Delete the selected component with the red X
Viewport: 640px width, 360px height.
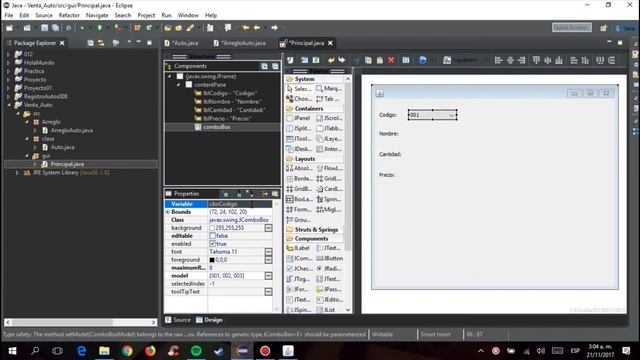[x=391, y=60]
